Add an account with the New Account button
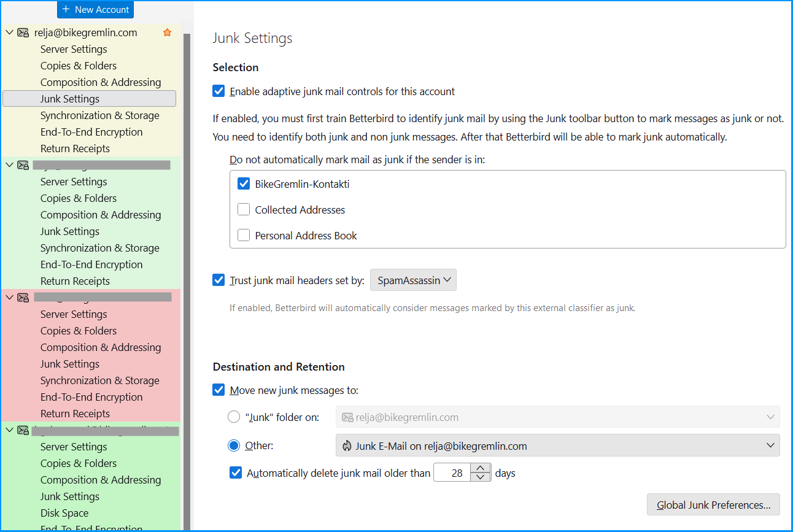This screenshot has width=793, height=532. 95,9
